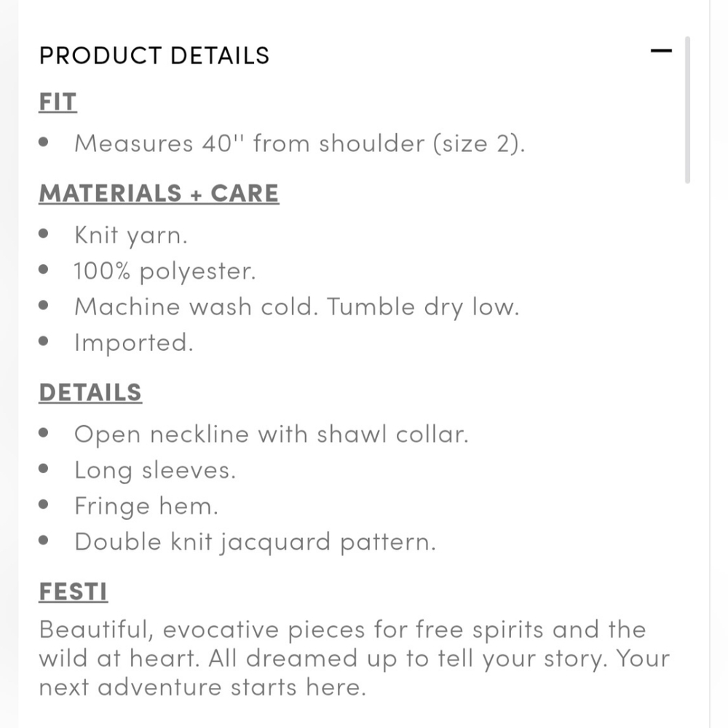This screenshot has height=728, width=728.
Task: Click the 'Imported.' list item
Action: 134,342
